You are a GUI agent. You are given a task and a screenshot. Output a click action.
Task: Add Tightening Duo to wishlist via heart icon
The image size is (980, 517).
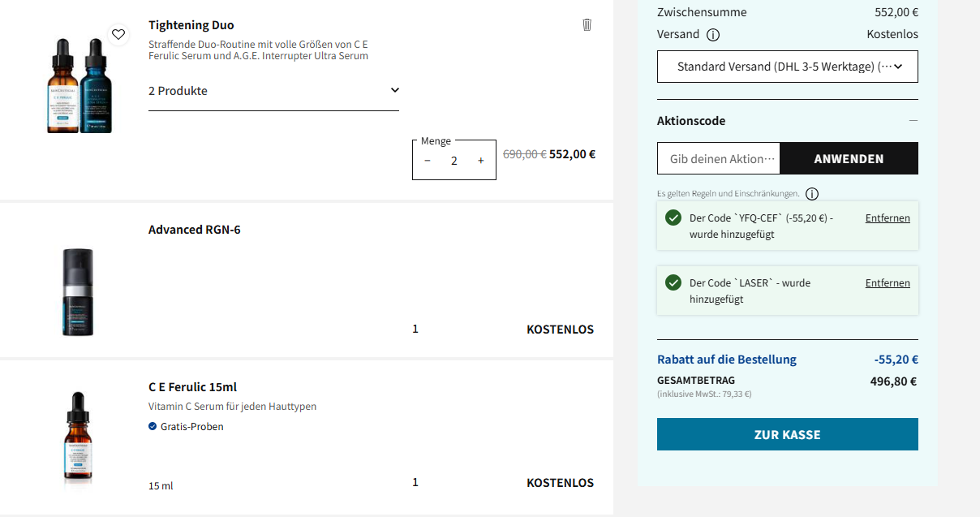pyautogui.click(x=118, y=34)
